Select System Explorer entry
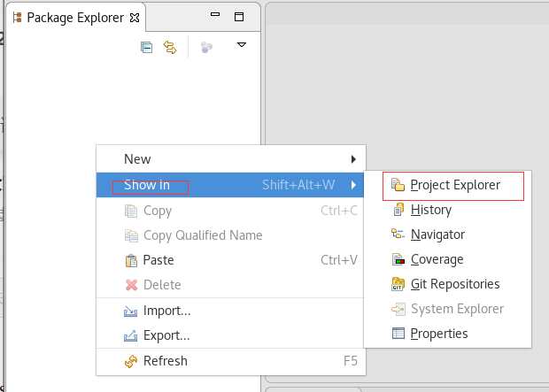 click(447, 309)
